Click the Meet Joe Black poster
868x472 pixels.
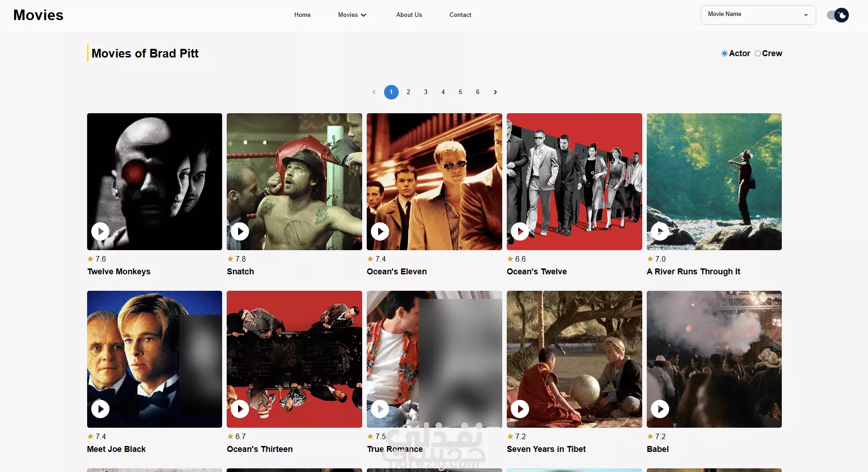pos(155,359)
